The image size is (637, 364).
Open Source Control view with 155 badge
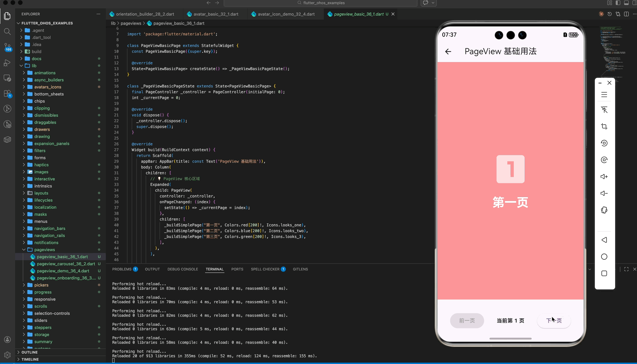click(x=7, y=47)
